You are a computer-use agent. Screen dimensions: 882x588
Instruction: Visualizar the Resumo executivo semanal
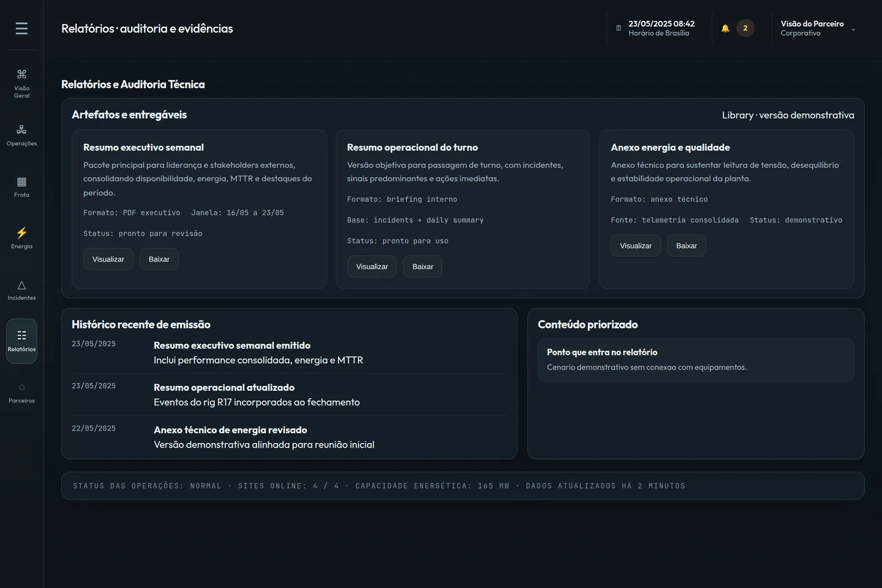click(108, 259)
